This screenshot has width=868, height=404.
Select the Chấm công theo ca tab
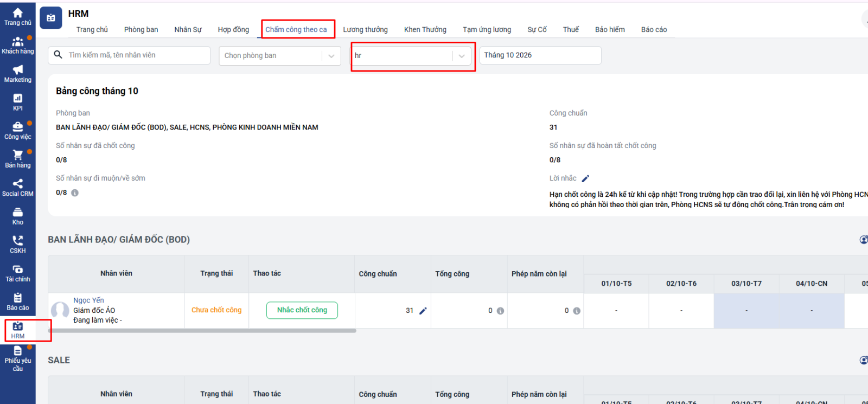tap(296, 29)
